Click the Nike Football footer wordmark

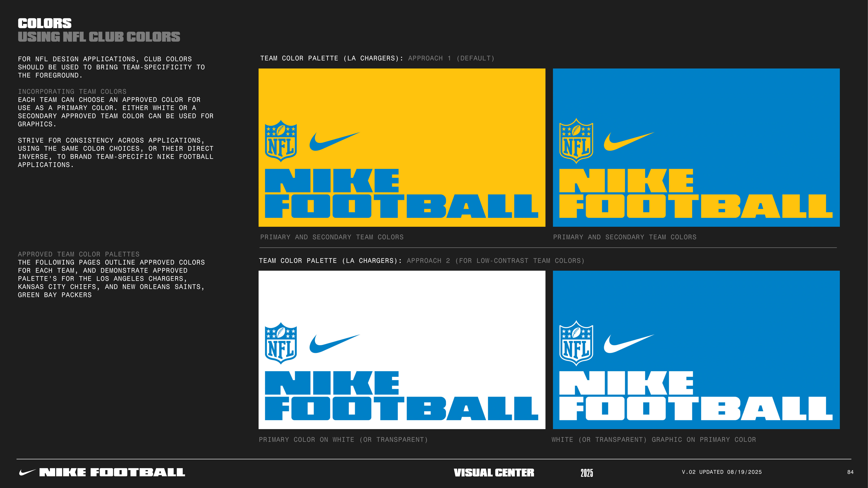[x=112, y=472]
